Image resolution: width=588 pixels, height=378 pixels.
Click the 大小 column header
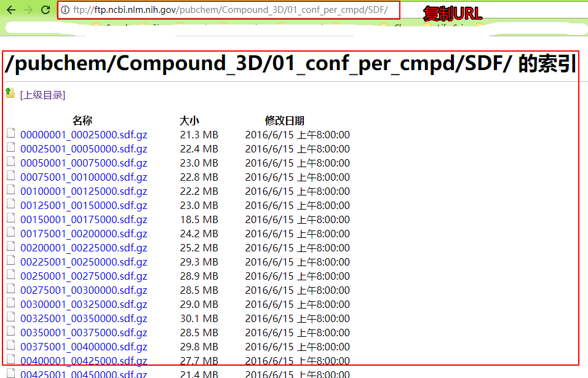(189, 120)
